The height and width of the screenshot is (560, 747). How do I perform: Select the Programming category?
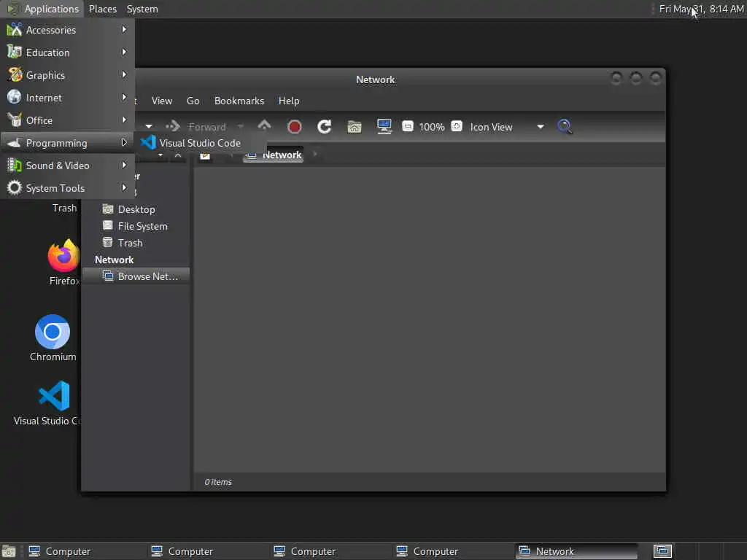coord(67,143)
